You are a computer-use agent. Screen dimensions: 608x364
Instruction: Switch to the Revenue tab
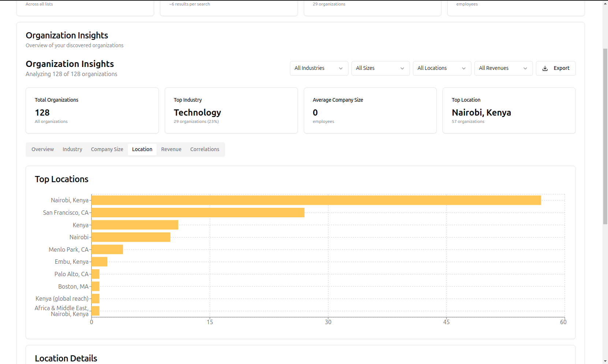coord(171,149)
